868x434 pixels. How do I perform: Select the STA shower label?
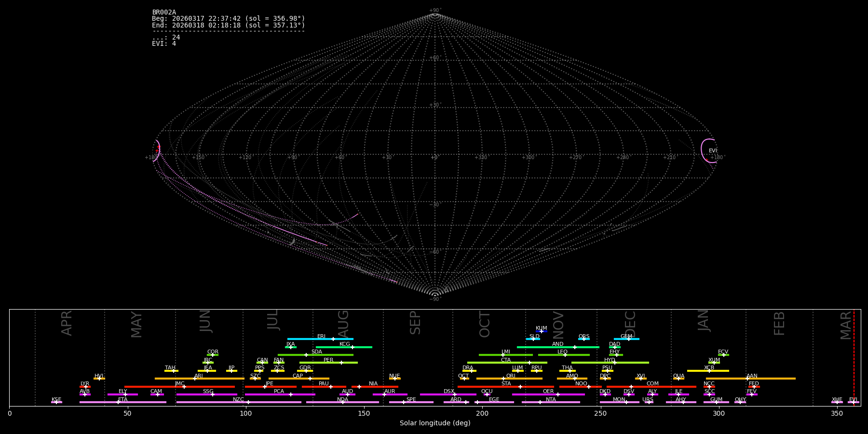[505, 383]
